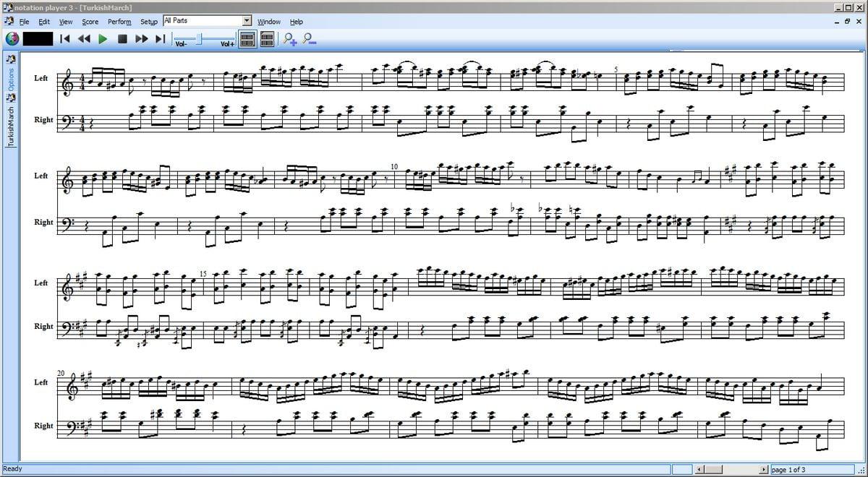Click the horizontal scrollbar thumb
This screenshot has width=868, height=477.
[712, 470]
